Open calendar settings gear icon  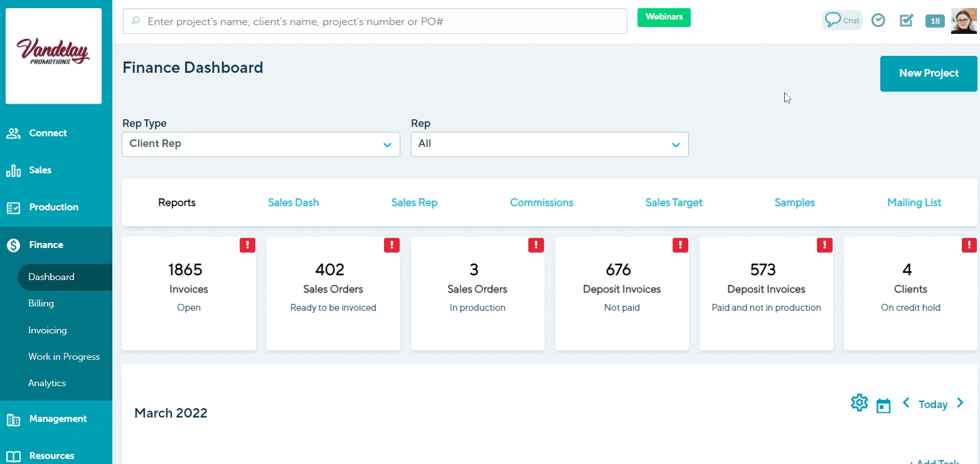pyautogui.click(x=859, y=403)
